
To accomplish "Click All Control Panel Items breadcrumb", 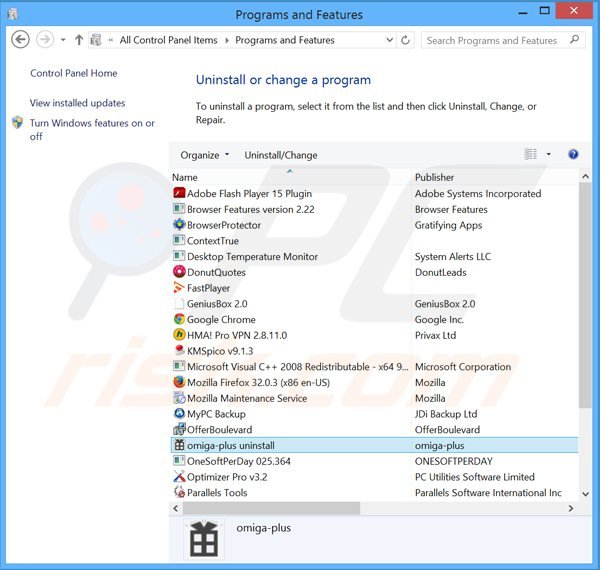I will [x=168, y=40].
